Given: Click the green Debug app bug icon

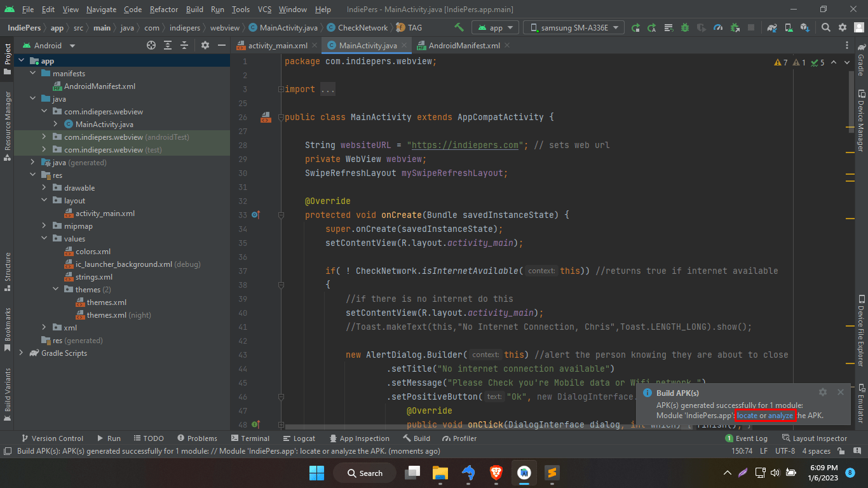Looking at the screenshot, I should tap(684, 27).
